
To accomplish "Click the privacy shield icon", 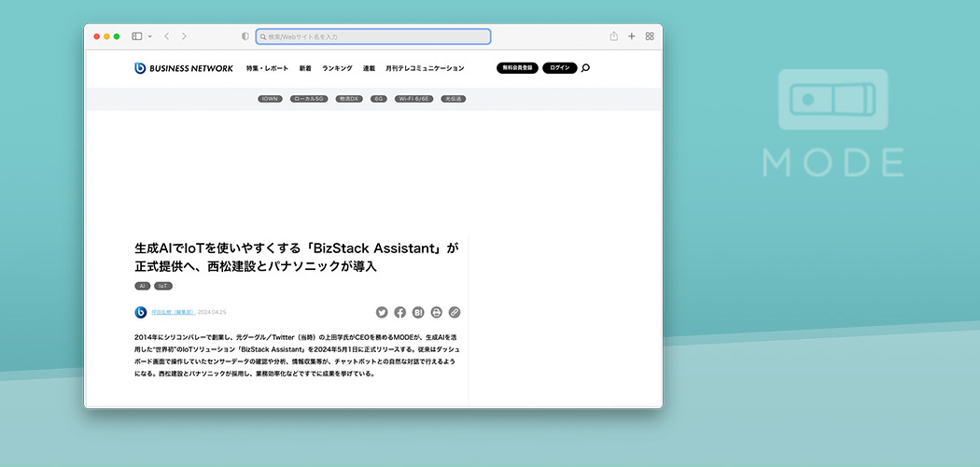I will (245, 36).
